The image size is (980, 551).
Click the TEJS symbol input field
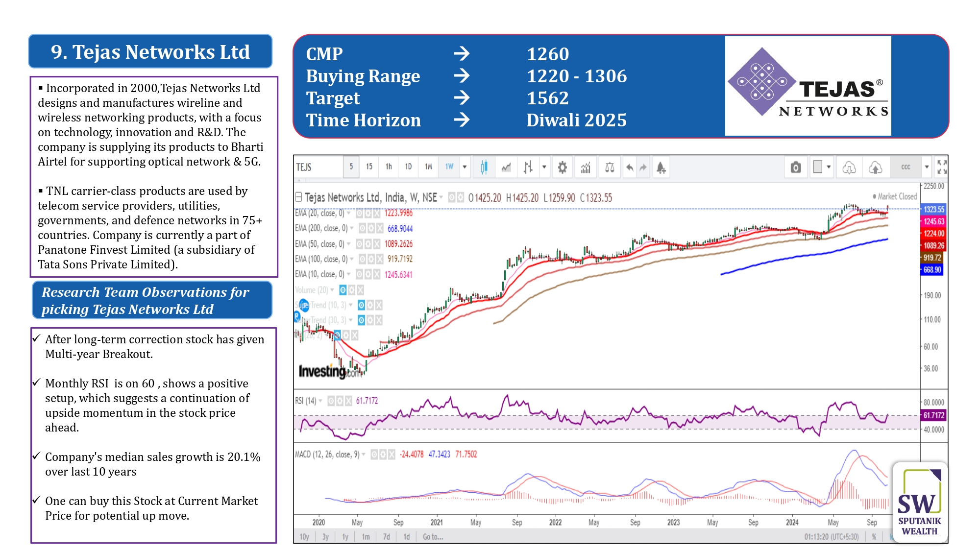click(x=318, y=168)
